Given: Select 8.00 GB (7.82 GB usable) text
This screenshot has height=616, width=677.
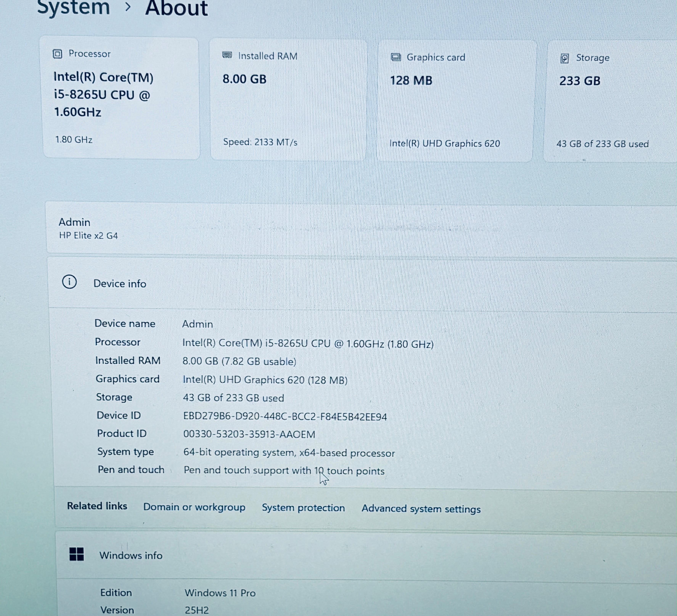Looking at the screenshot, I should [240, 362].
